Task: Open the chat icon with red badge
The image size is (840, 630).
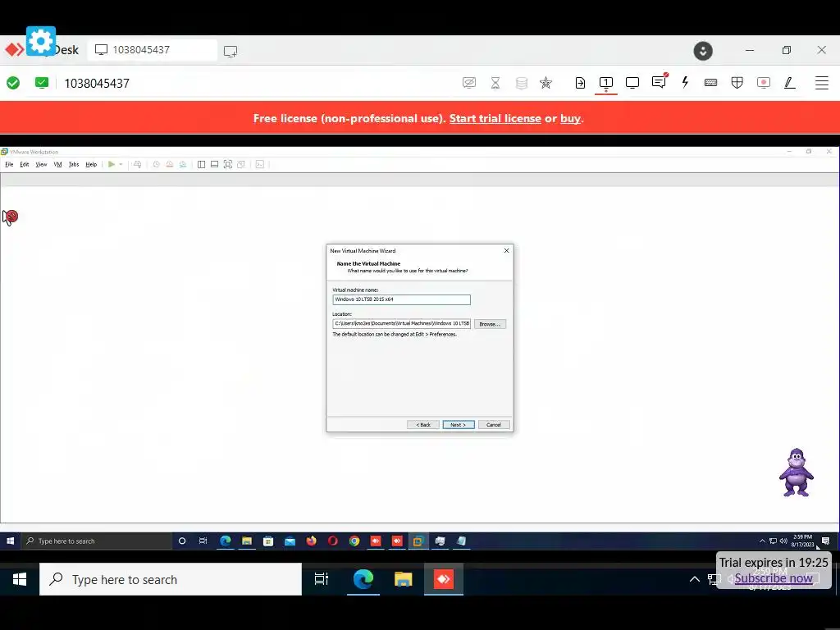Action: point(660,81)
